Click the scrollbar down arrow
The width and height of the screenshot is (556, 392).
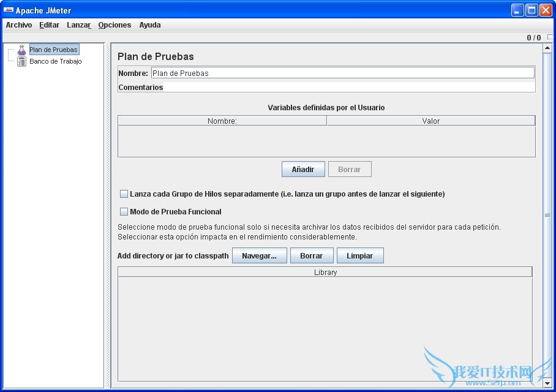[x=547, y=383]
